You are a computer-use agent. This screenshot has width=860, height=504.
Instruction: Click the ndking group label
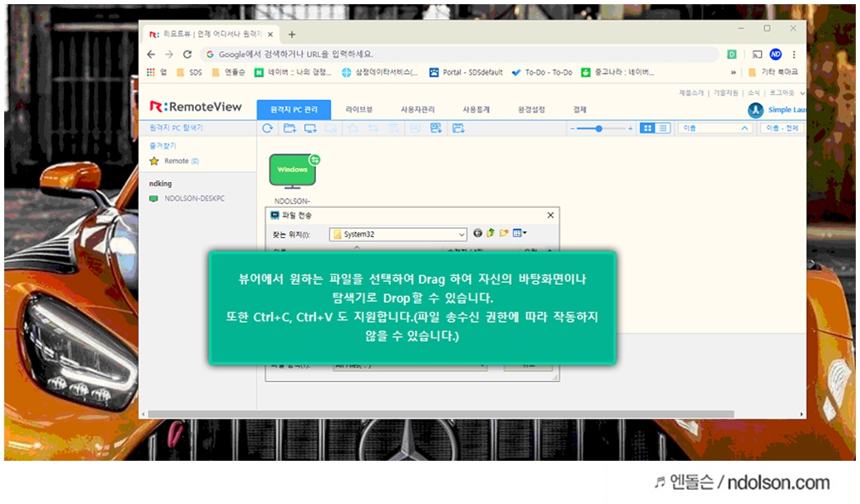[161, 184]
